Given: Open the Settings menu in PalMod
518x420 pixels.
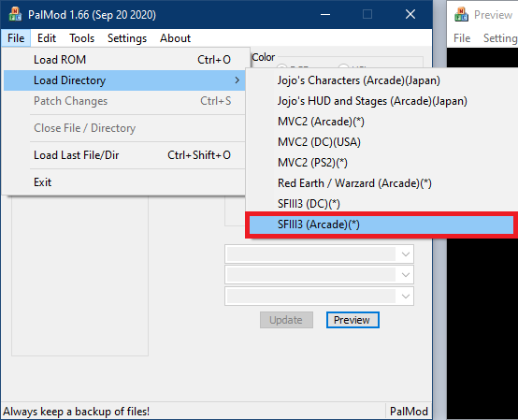Looking at the screenshot, I should pyautogui.click(x=127, y=38).
